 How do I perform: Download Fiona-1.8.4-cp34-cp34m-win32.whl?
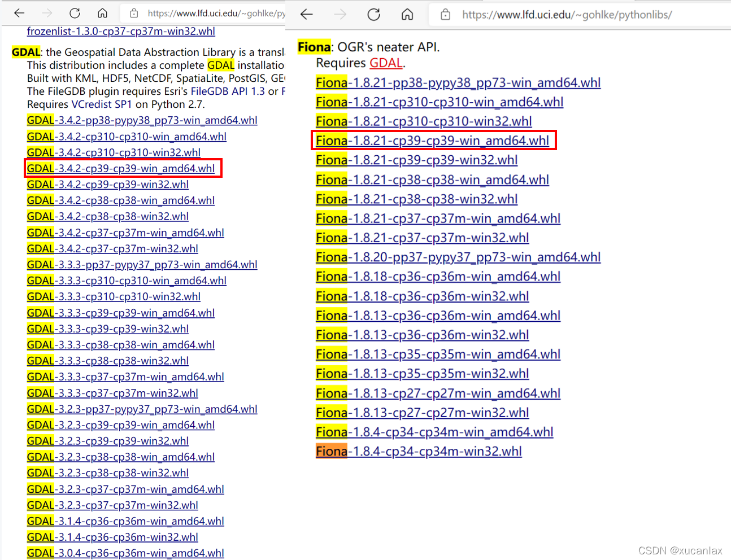pos(419,452)
